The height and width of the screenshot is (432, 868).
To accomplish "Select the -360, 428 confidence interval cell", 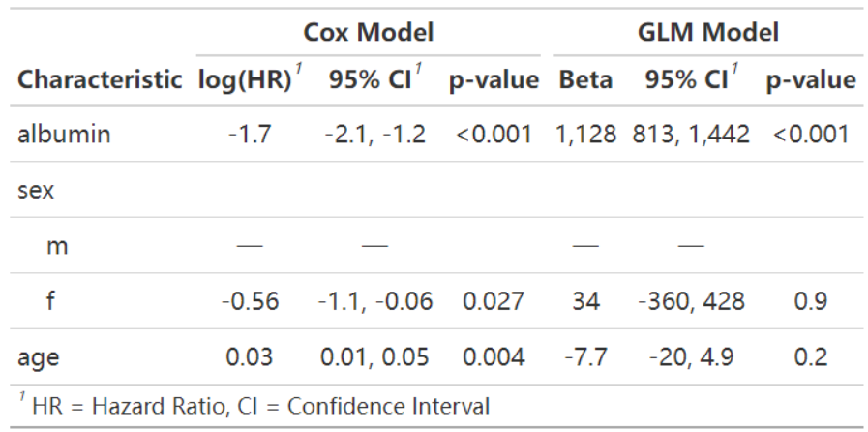I will pyautogui.click(x=690, y=302).
